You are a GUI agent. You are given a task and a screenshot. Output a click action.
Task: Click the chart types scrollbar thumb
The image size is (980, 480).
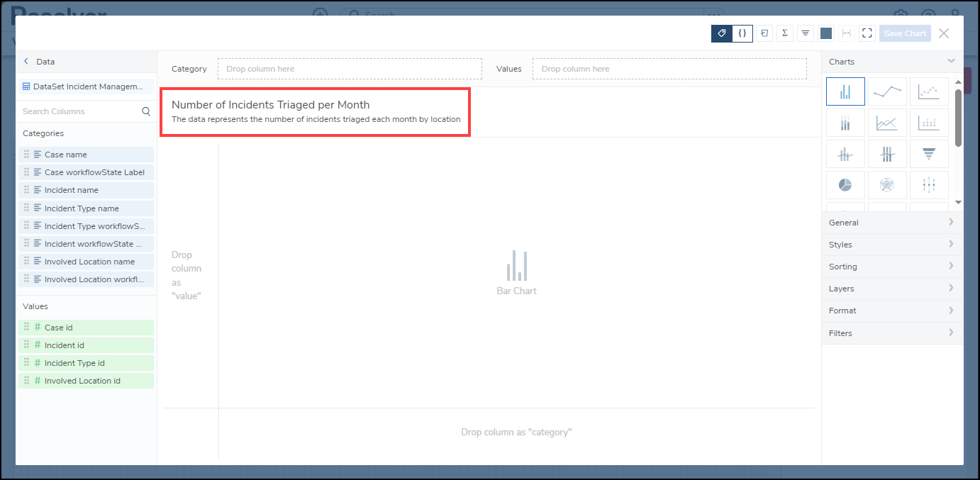pos(958,118)
